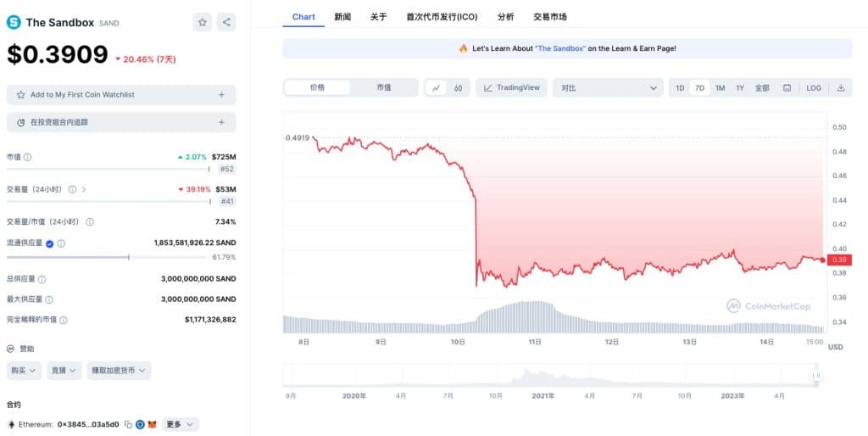Select the line chart view icon

click(x=436, y=87)
